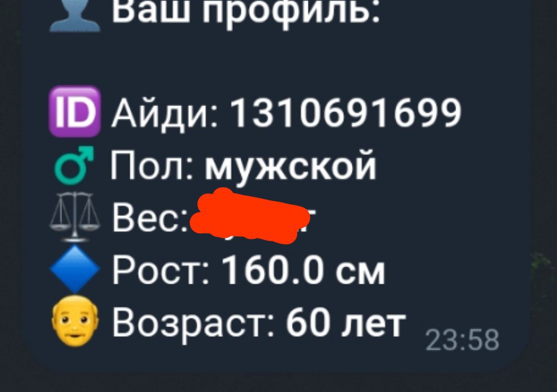Click the Ваш профиль heading
557x392 pixels.
(x=246, y=11)
